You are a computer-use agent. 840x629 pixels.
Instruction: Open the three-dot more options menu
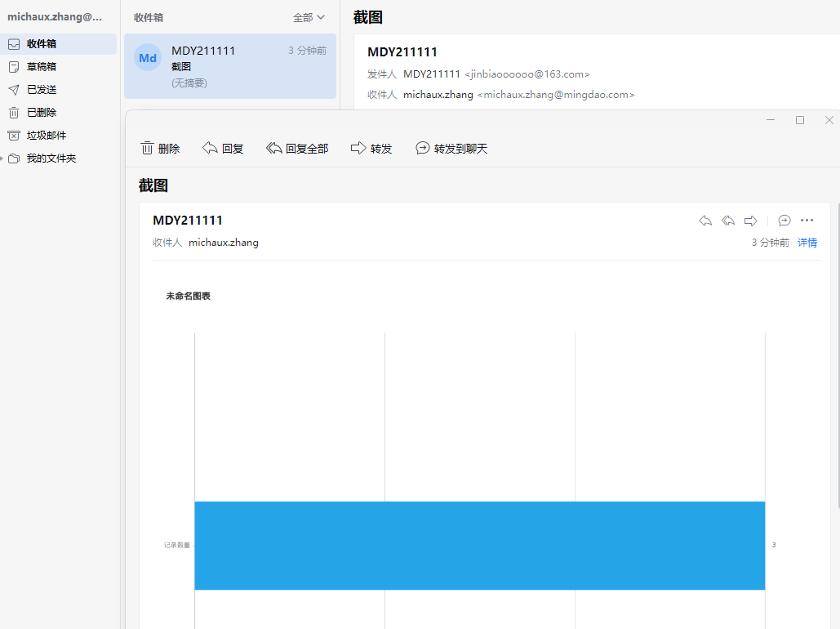(x=807, y=221)
